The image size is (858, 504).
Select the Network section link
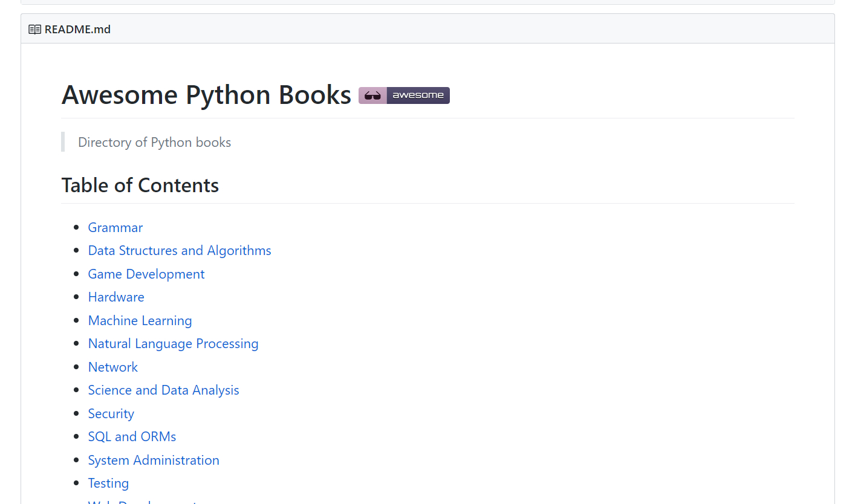112,367
